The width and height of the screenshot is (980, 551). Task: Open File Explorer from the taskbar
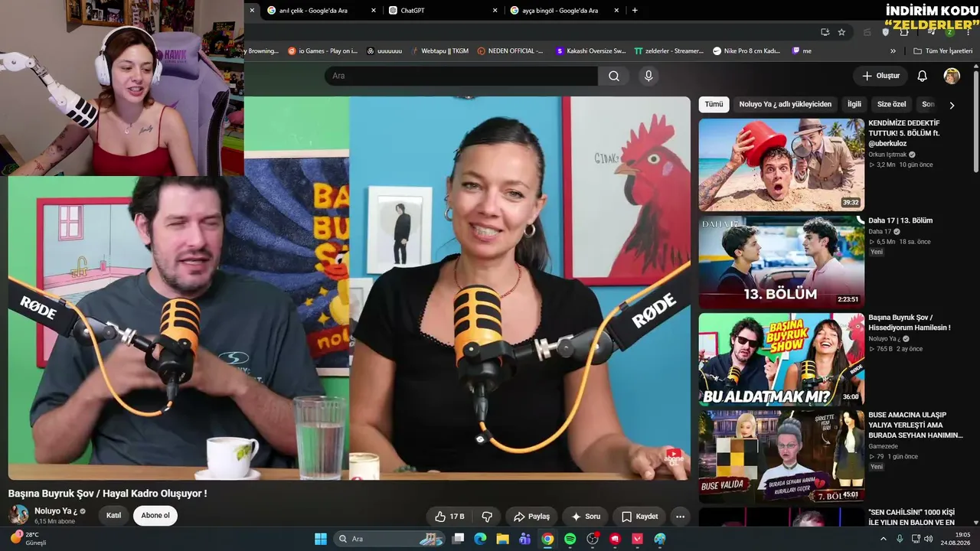pos(502,539)
